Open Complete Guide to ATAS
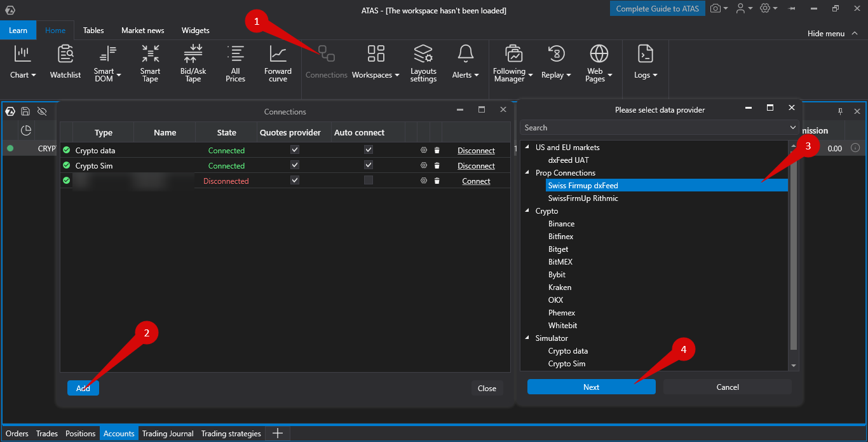 pyautogui.click(x=658, y=9)
